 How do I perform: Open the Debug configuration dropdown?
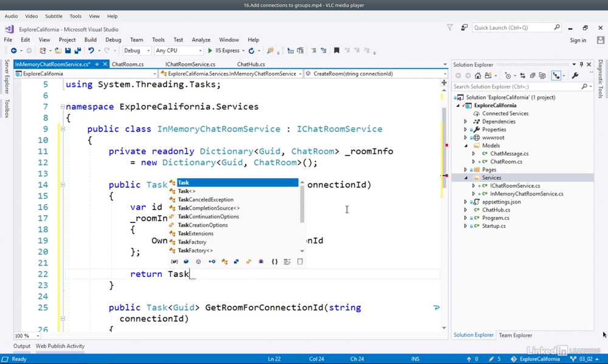tap(136, 51)
